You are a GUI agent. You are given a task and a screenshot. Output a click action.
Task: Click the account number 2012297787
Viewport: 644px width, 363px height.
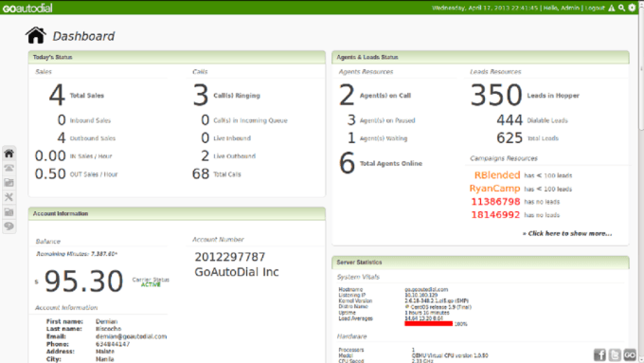pyautogui.click(x=229, y=257)
